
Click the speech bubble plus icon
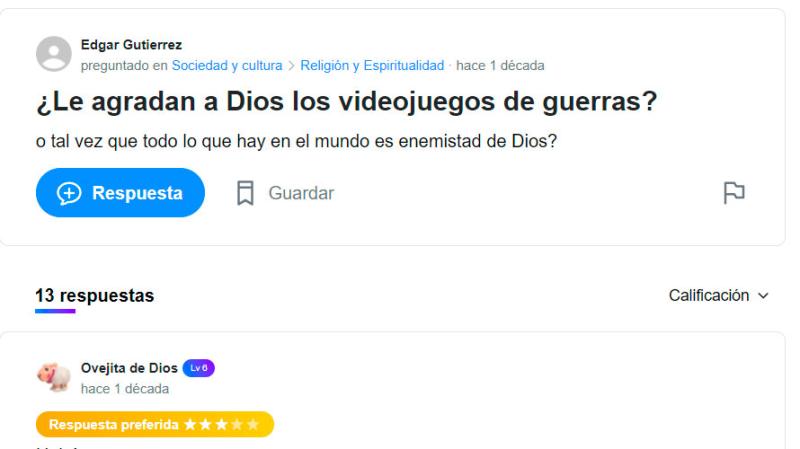pyautogui.click(x=69, y=193)
